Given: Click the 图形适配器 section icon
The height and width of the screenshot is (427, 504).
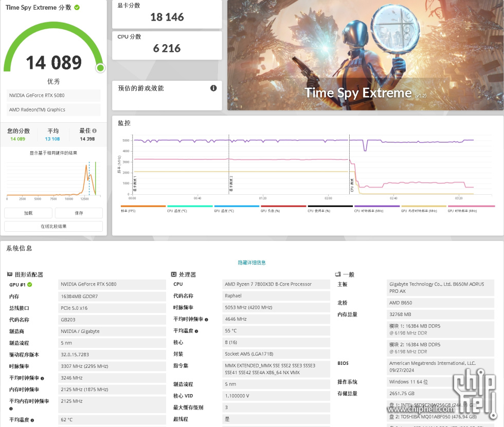Looking at the screenshot, I should pyautogui.click(x=10, y=274).
